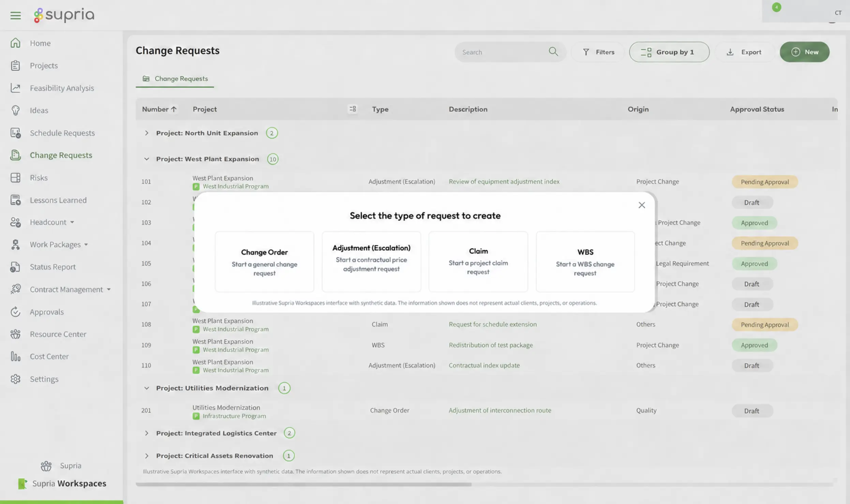
Task: Click the search magnifier icon
Action: point(553,52)
